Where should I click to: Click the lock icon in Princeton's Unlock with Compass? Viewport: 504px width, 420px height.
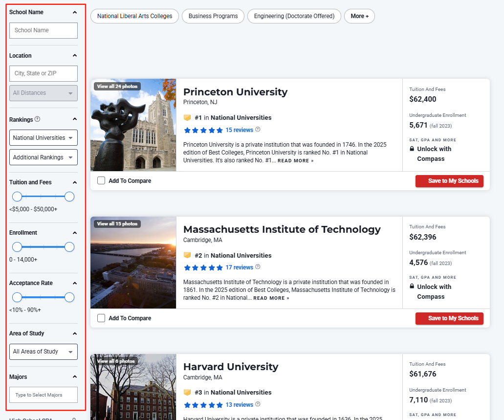tap(412, 149)
